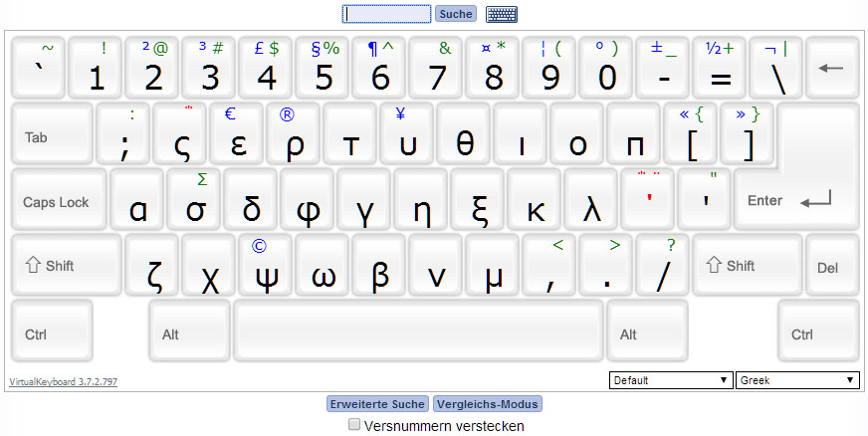Click the xi ξ key
The width and height of the screenshot is (868, 436).
coord(477,199)
